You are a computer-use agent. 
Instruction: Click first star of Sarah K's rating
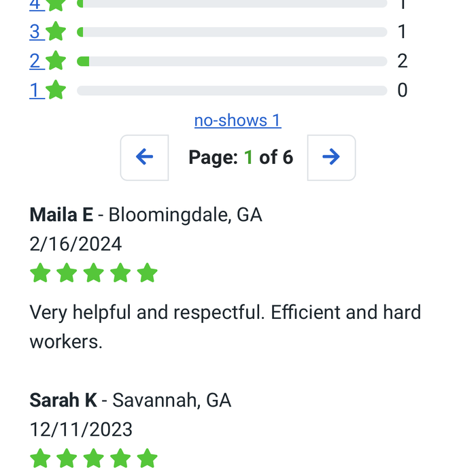40,458
